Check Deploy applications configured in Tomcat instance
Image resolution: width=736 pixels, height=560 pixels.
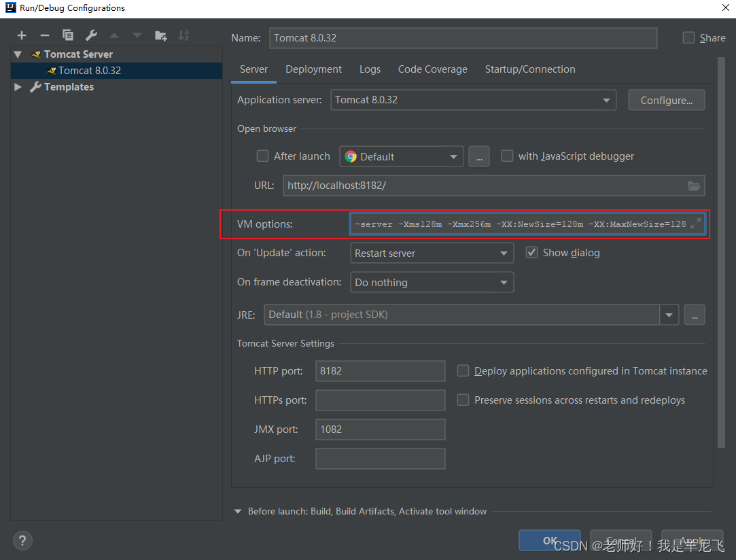point(463,371)
